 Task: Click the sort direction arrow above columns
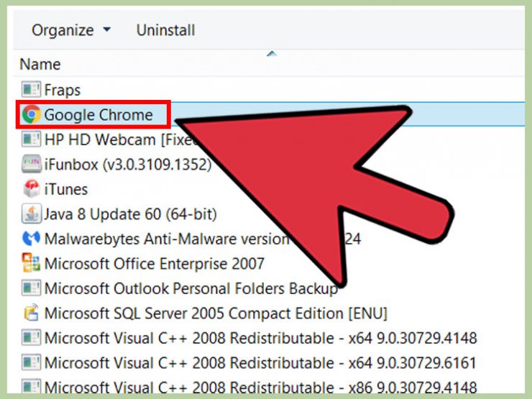[x=272, y=54]
